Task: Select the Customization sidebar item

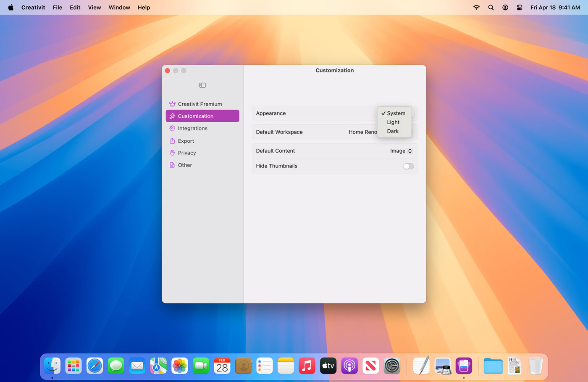Action: 202,116
